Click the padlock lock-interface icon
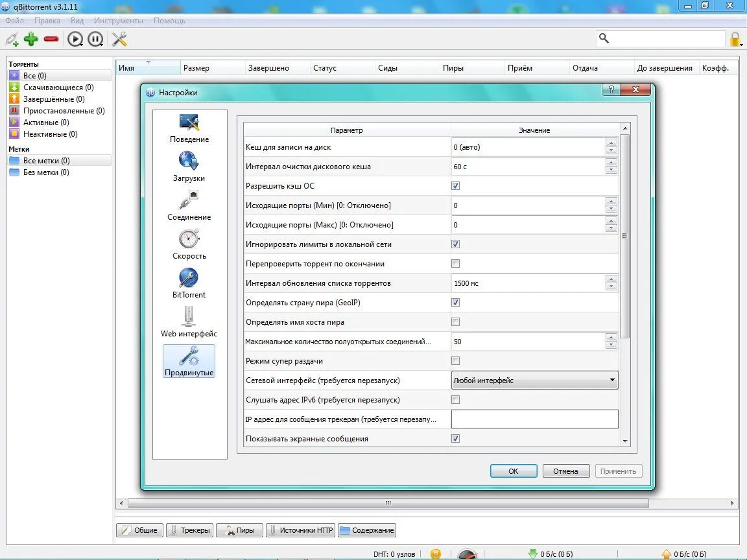Image resolution: width=747 pixels, height=560 pixels. 735,39
